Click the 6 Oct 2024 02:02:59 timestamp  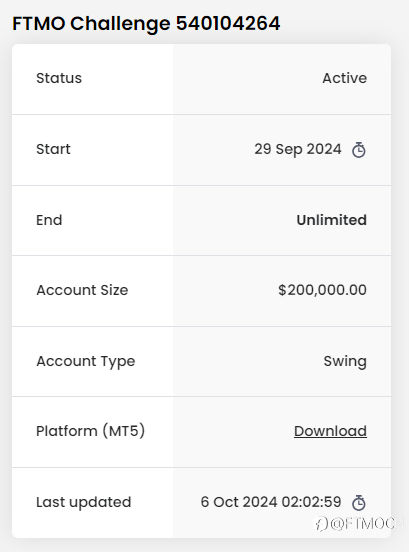(271, 502)
